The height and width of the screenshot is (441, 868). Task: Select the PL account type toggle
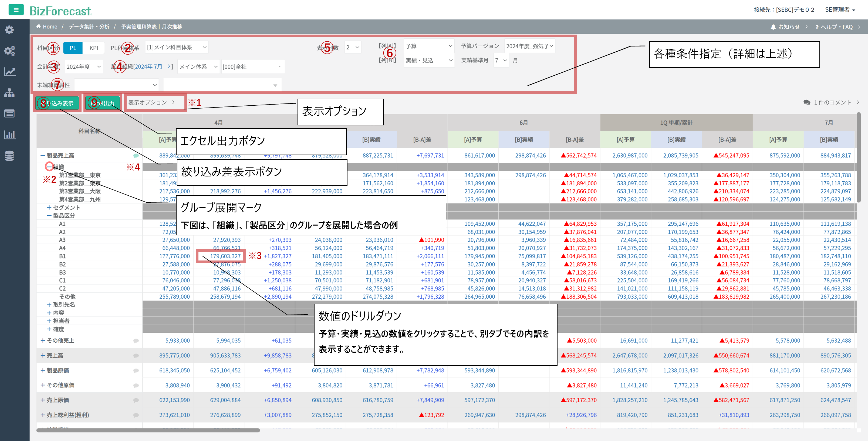tap(73, 48)
